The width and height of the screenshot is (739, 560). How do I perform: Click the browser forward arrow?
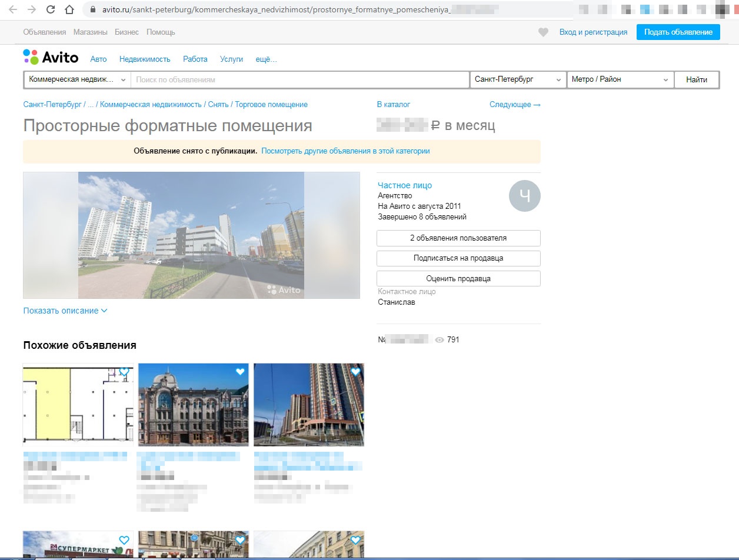click(32, 9)
